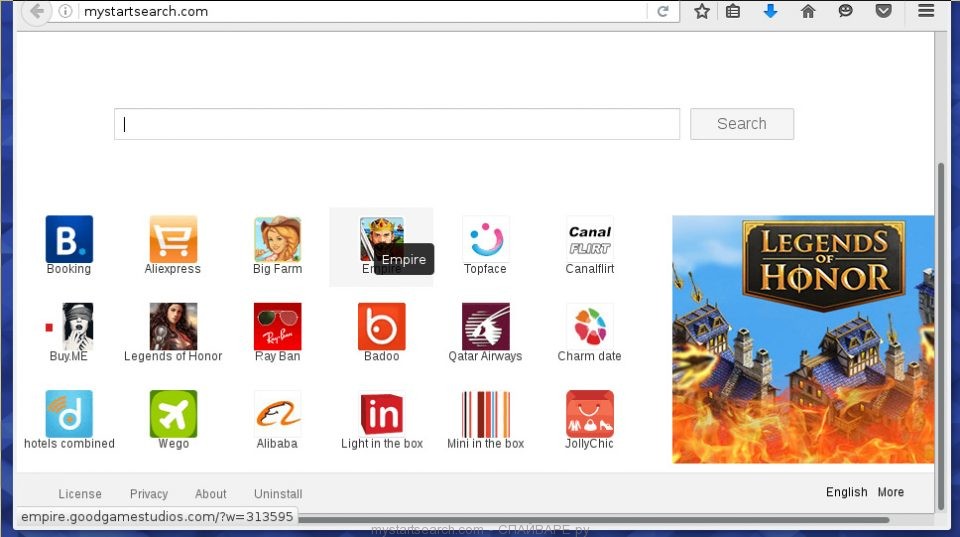Open the downloads arrow in toolbar
Screen dimensions: 960x537
click(x=770, y=12)
